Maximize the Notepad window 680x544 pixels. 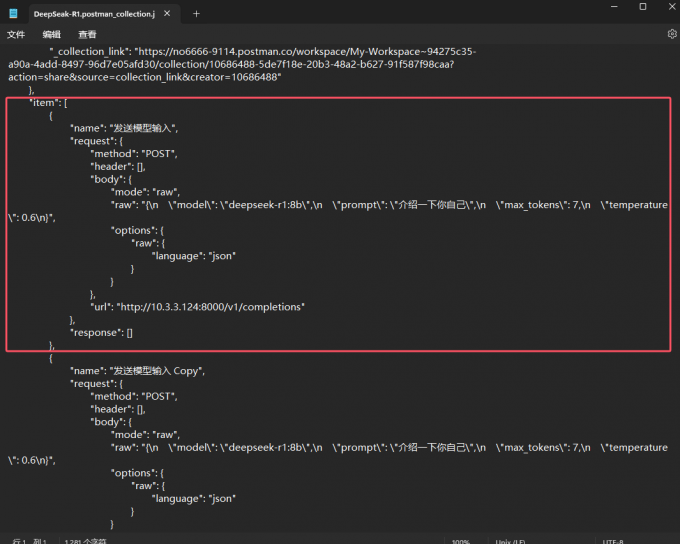click(x=643, y=7)
